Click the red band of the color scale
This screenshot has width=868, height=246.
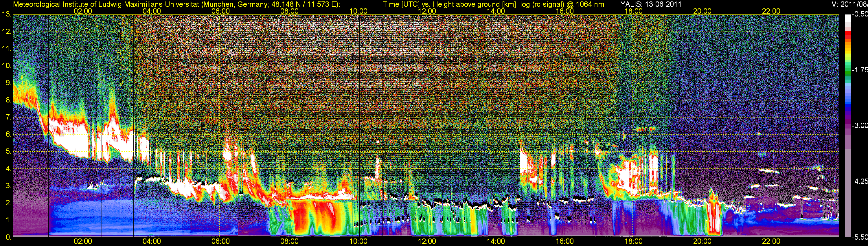[x=847, y=35]
